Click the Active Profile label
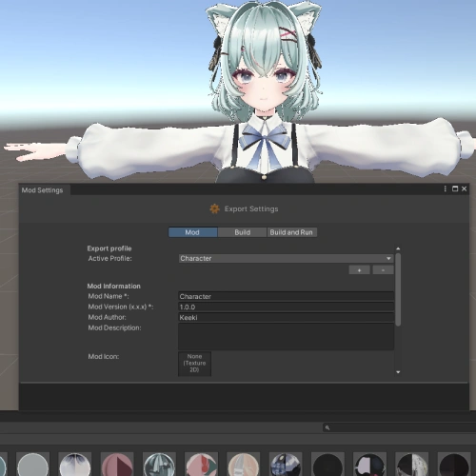Viewport: 476px width, 476px height. coord(110,258)
